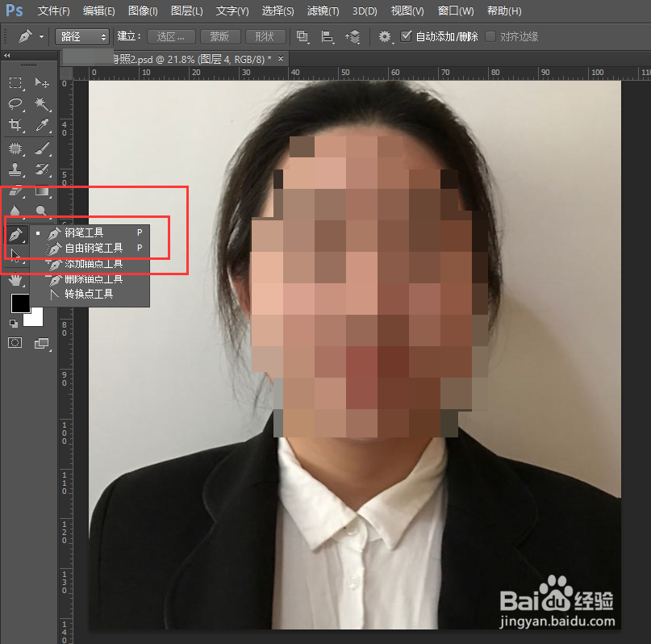The width and height of the screenshot is (651, 644).
Task: Select the Eyedropper tool
Action: [41, 124]
